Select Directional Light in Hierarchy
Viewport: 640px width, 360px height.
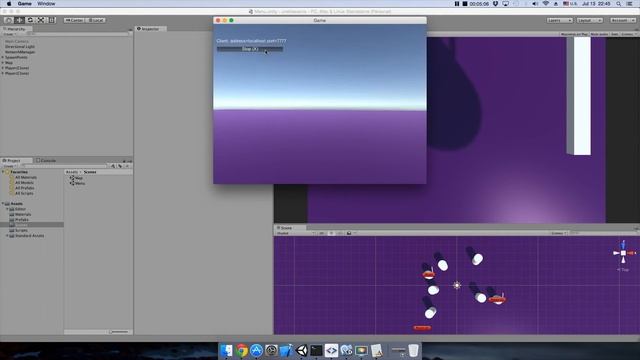point(20,47)
